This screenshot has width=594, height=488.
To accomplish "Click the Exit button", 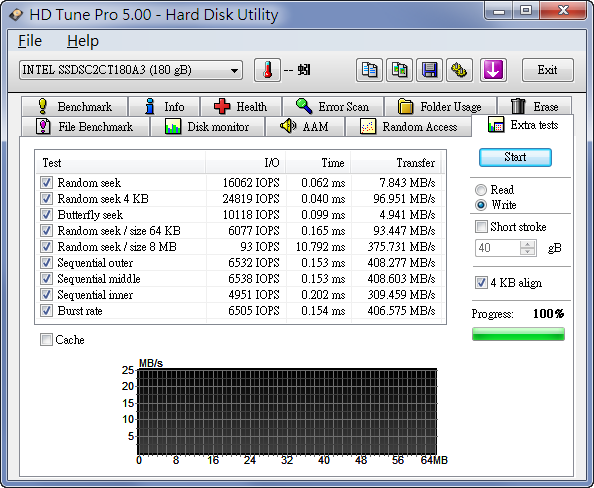I will pyautogui.click(x=547, y=70).
